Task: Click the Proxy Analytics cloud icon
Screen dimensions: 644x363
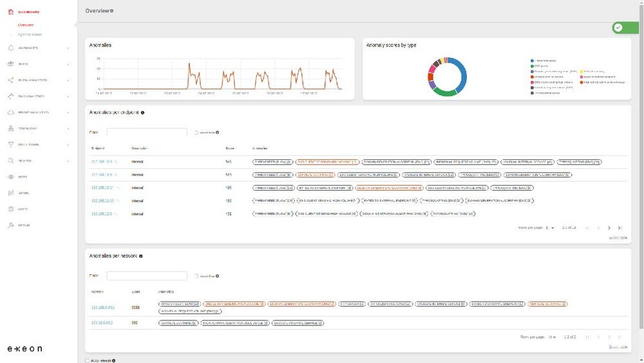Action: tap(10, 112)
